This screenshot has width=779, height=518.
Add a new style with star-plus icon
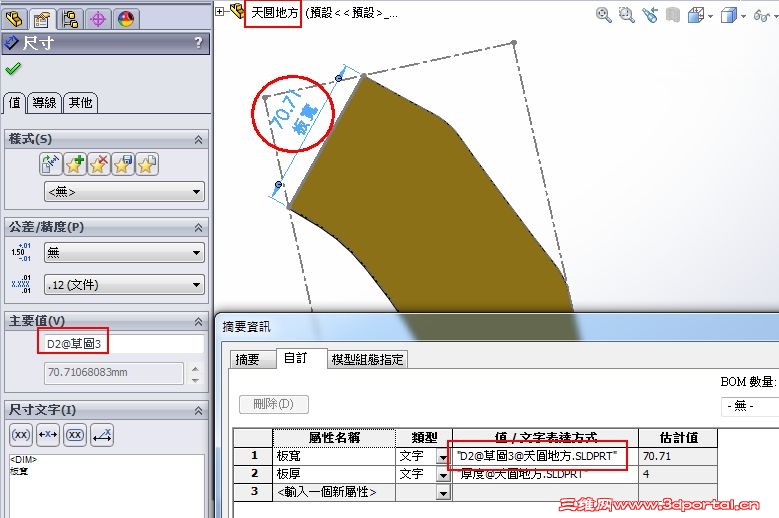(75, 164)
